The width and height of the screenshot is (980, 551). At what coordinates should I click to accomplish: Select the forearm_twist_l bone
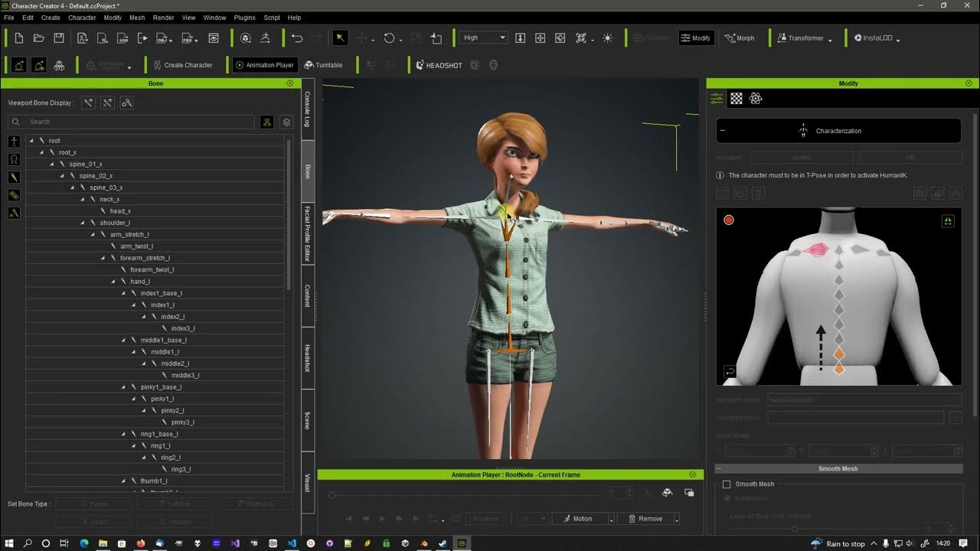[x=152, y=269]
